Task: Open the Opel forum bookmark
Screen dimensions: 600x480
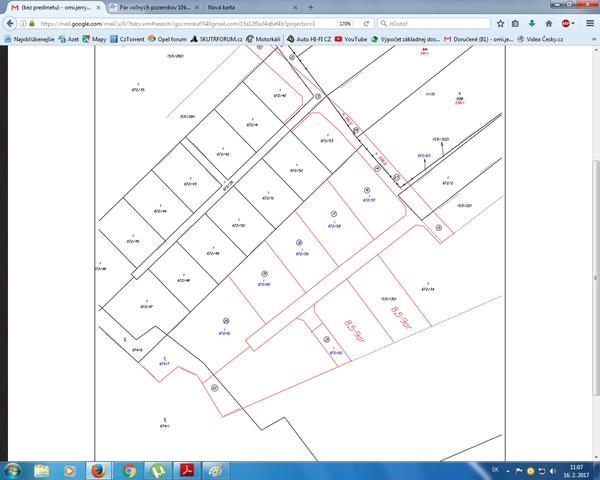Action: (x=166, y=38)
